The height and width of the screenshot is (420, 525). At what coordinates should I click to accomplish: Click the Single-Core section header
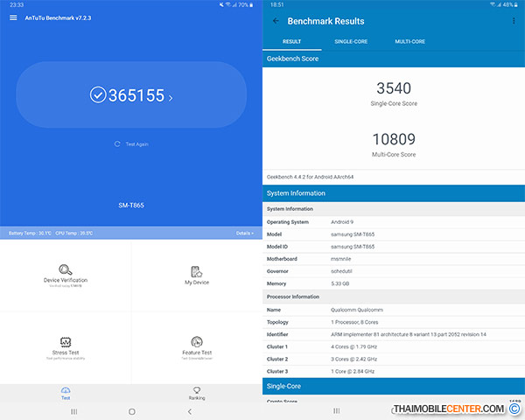coord(394,386)
